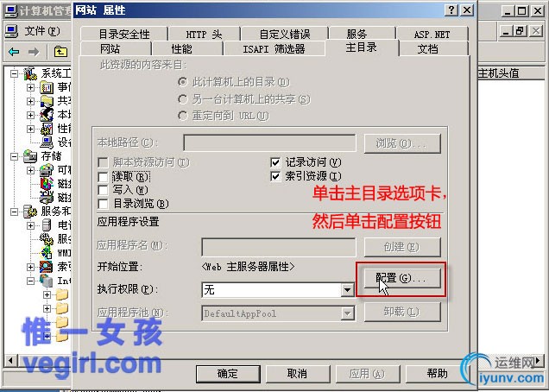The width and height of the screenshot is (549, 392).
Task: Switch to the 目录安全性 tab
Action: click(x=124, y=34)
